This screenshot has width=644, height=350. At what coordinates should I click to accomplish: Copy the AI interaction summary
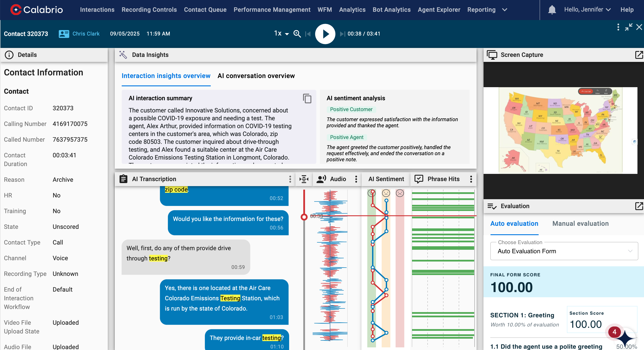307,99
